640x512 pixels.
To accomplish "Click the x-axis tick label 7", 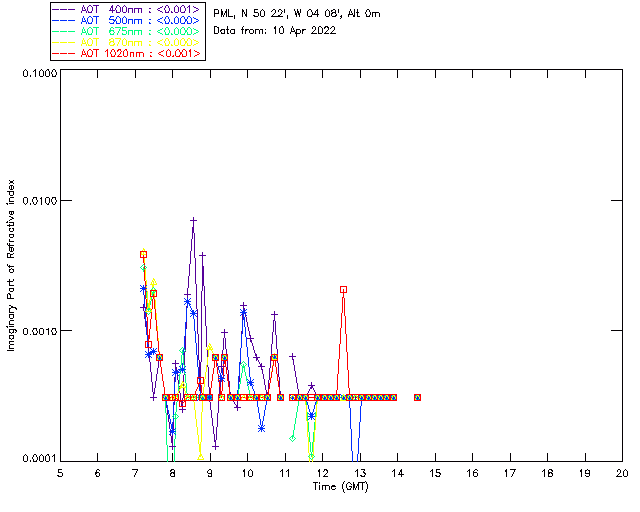I will coord(135,473).
